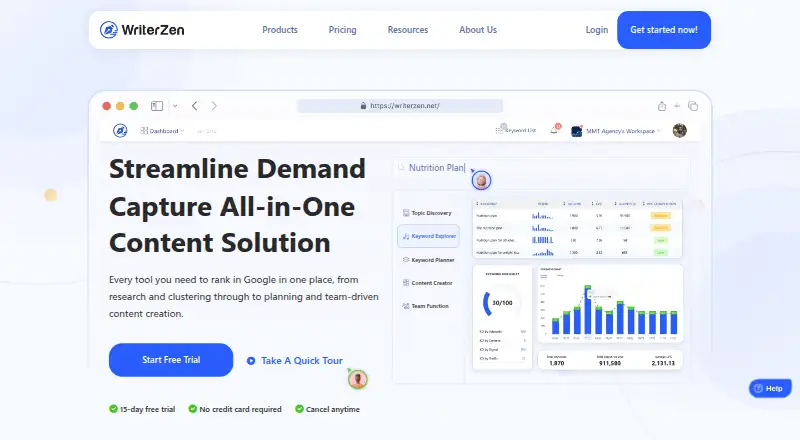Click the browser back arrow

coord(194,106)
